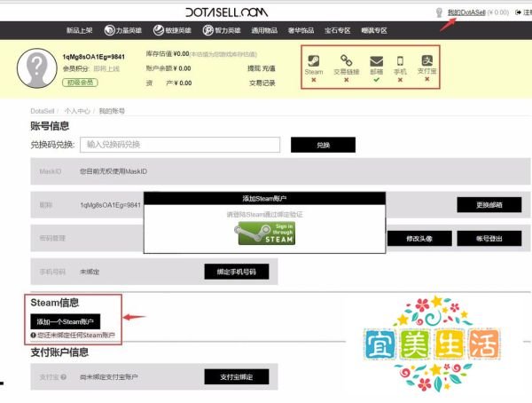Click the 更换邮箱 button

coord(489,205)
